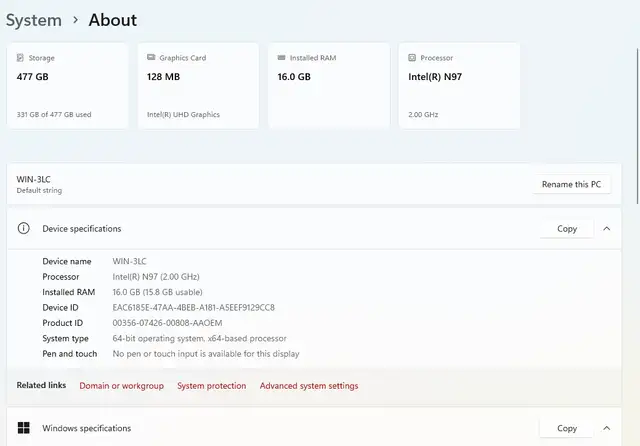Viewport: 640px width, 446px height.
Task: Click the Installed RAM chip icon
Action: click(281, 58)
